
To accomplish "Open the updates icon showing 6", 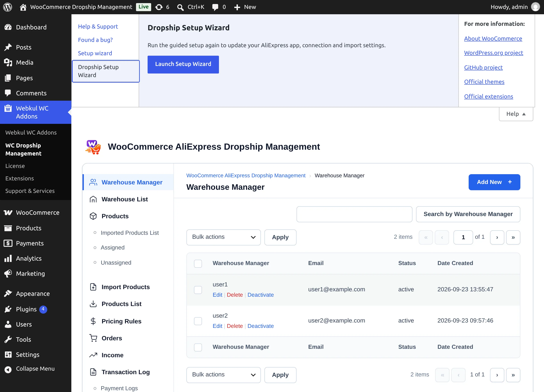I will (159, 7).
